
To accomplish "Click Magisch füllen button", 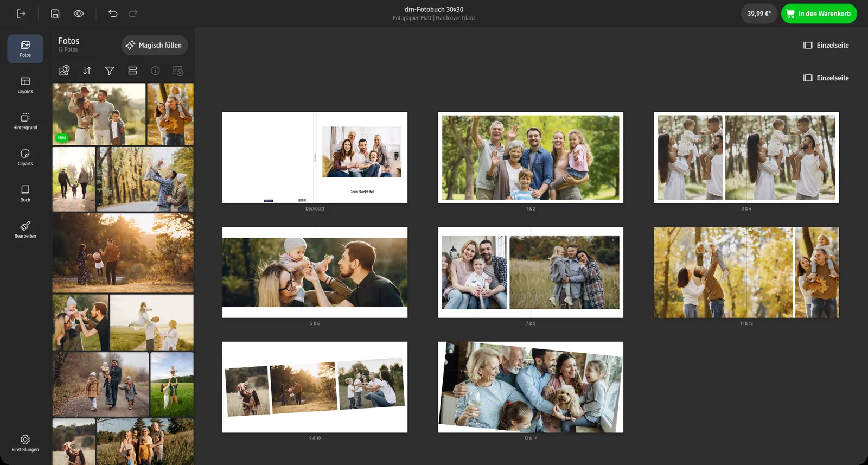I will [155, 45].
